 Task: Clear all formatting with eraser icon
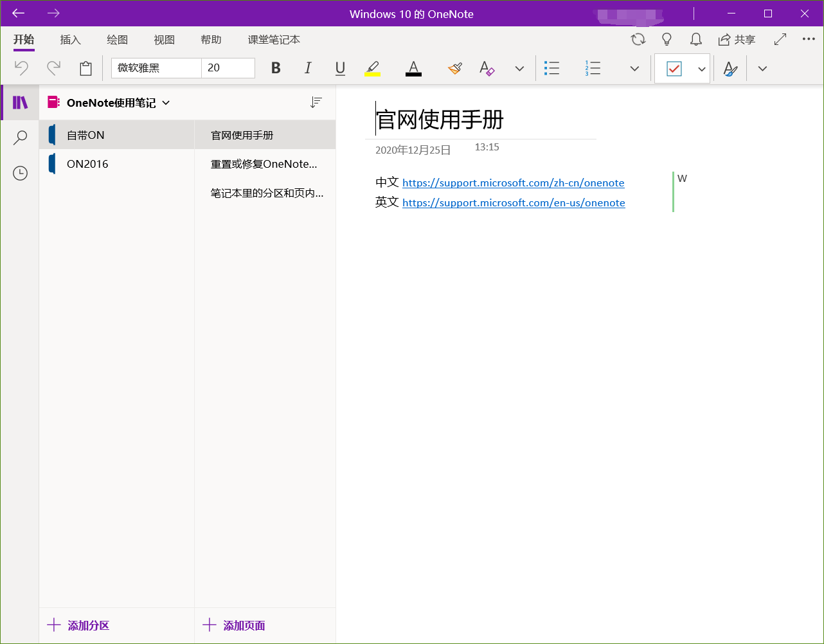(x=487, y=68)
